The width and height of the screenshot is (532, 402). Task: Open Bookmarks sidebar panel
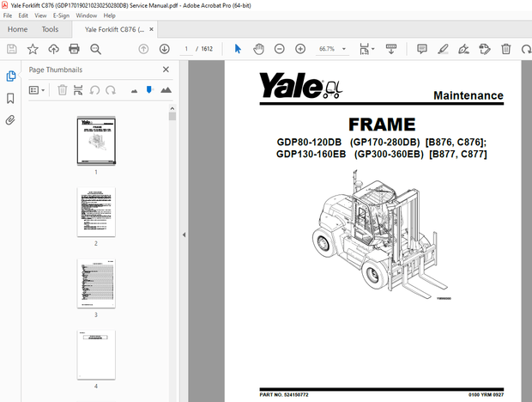[10, 99]
